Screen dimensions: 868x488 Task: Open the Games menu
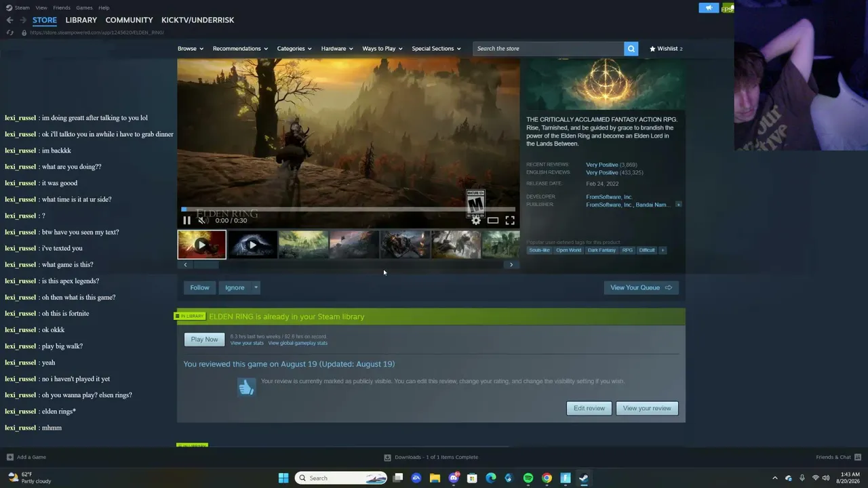click(84, 7)
